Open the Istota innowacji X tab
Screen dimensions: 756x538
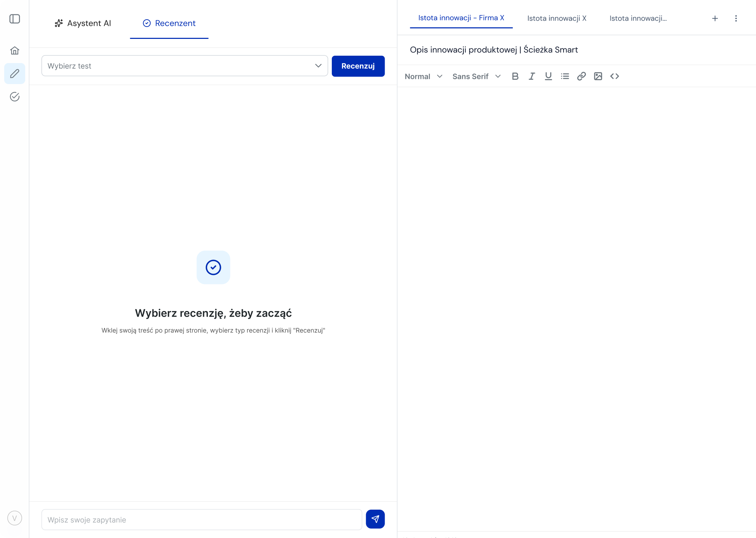556,19
